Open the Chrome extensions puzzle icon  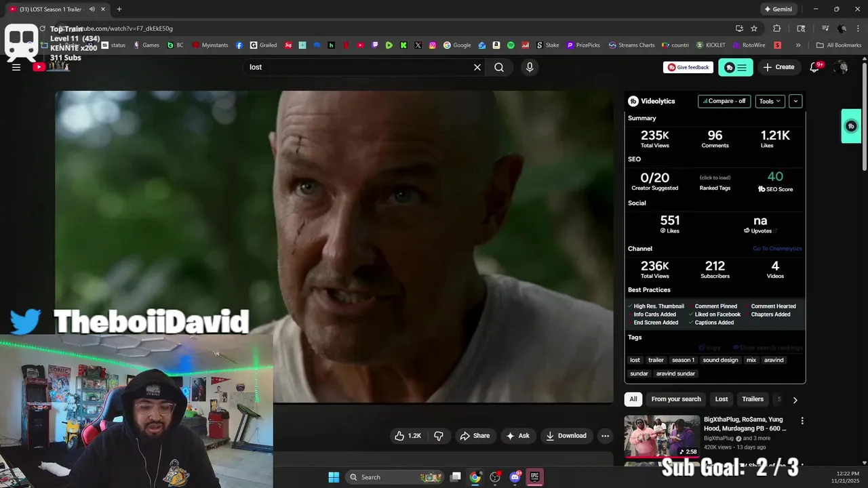pos(777,28)
